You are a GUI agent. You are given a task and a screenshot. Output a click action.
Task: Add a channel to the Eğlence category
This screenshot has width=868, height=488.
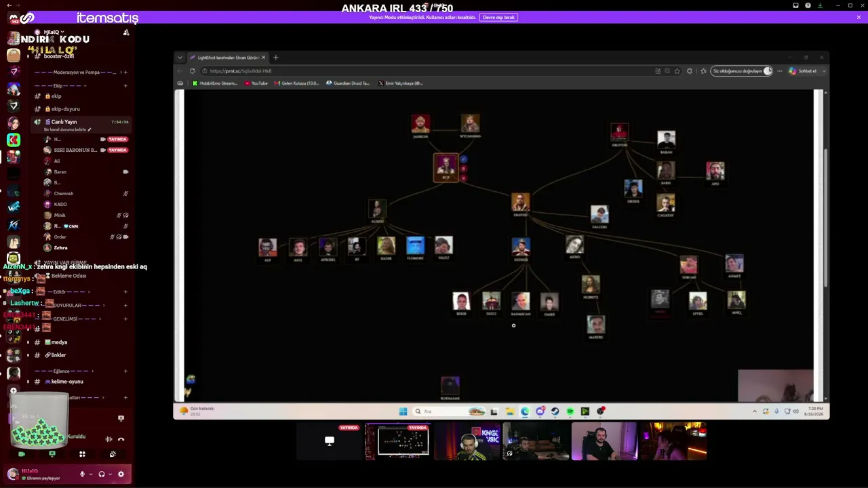coord(125,371)
